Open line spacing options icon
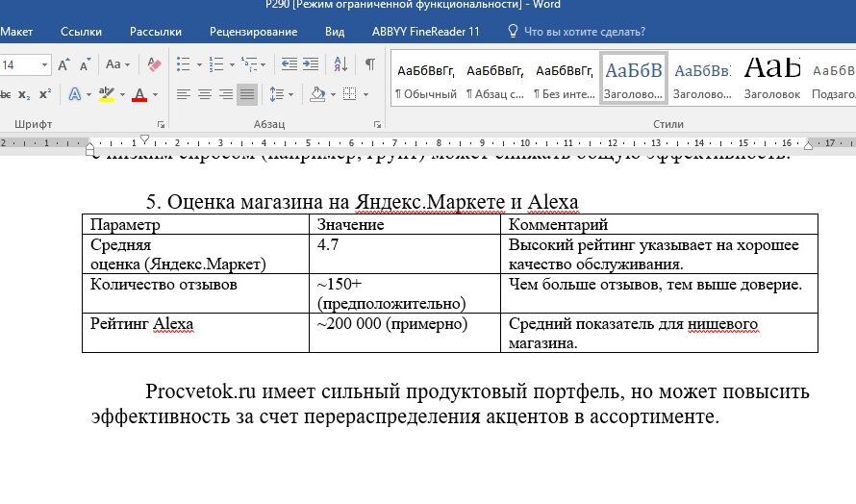The image size is (856, 504). coord(277,94)
